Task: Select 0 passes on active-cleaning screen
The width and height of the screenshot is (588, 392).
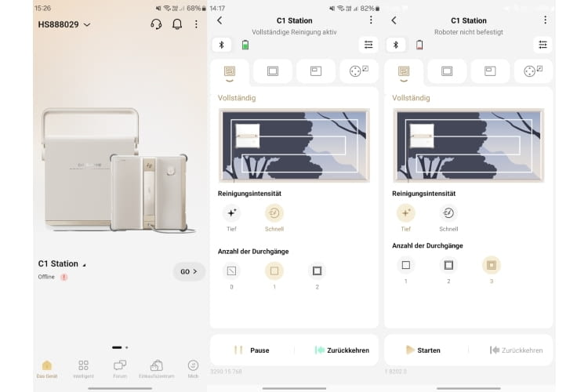Action: tap(232, 276)
